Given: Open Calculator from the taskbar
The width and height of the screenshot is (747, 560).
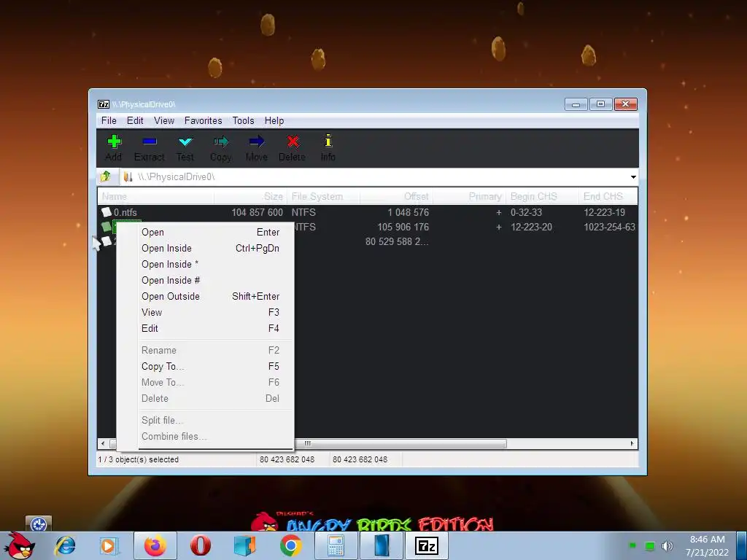Looking at the screenshot, I should [336, 545].
